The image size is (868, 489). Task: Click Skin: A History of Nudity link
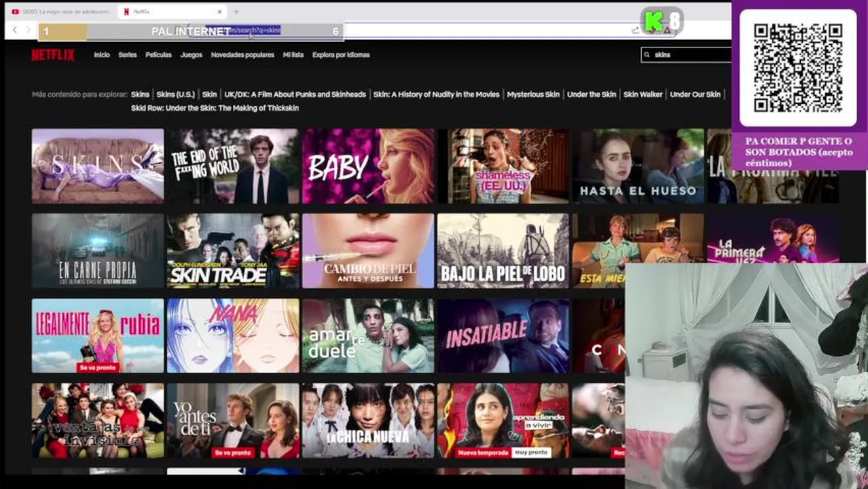tap(436, 94)
